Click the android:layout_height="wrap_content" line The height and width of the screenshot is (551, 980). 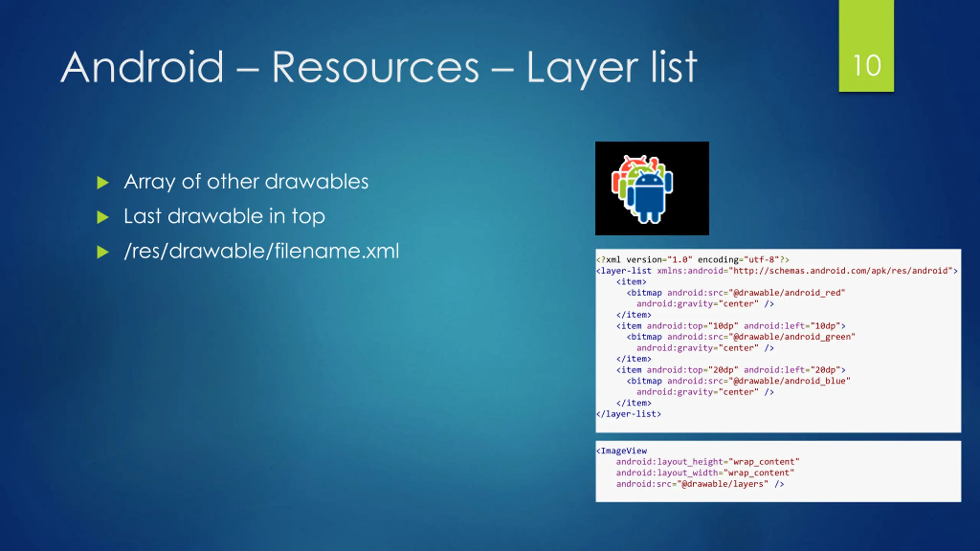pos(708,462)
